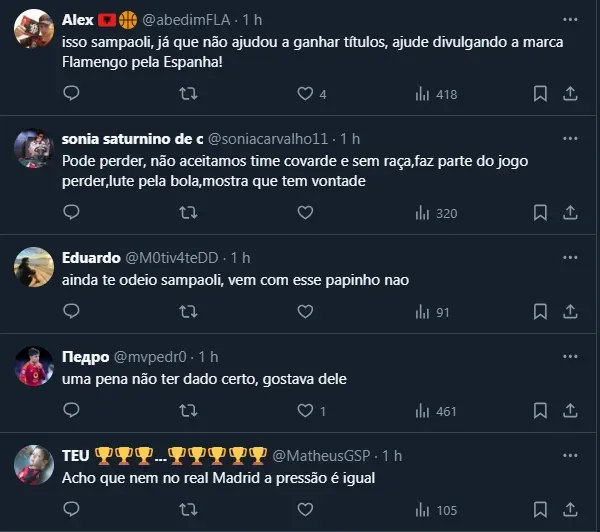Open more options on Eduardo's tweet
600x532 pixels.
(570, 257)
